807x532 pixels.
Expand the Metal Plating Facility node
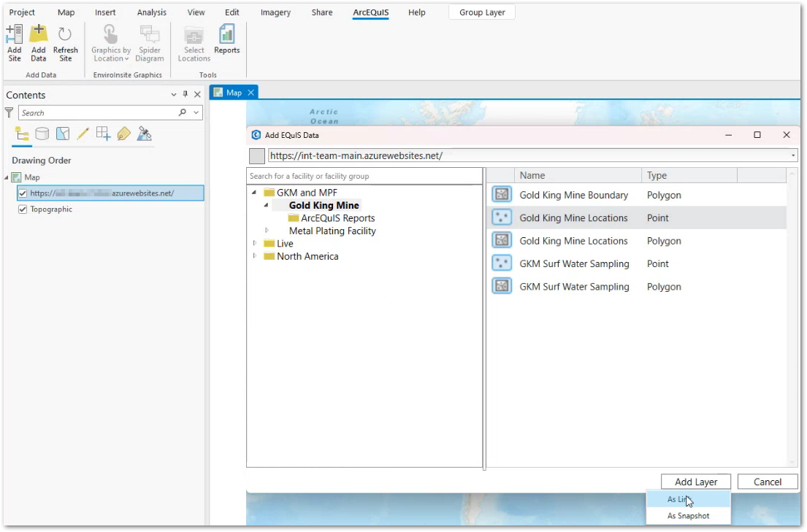pyautogui.click(x=266, y=231)
